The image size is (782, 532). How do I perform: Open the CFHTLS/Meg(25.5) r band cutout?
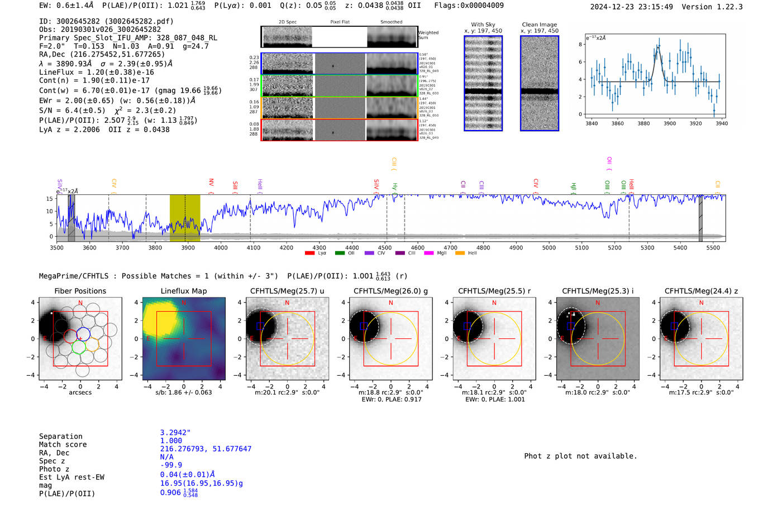pos(494,338)
